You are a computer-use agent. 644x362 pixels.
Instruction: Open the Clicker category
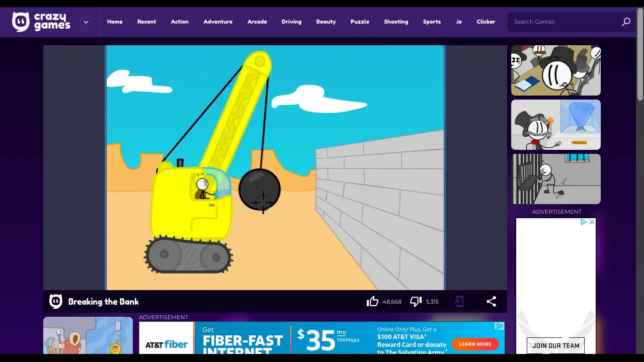coord(486,22)
